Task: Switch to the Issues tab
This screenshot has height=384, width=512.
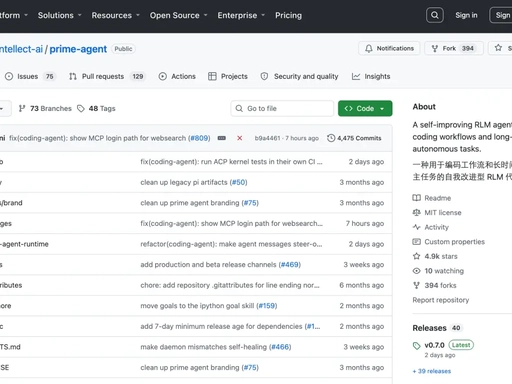Action: pos(30,76)
